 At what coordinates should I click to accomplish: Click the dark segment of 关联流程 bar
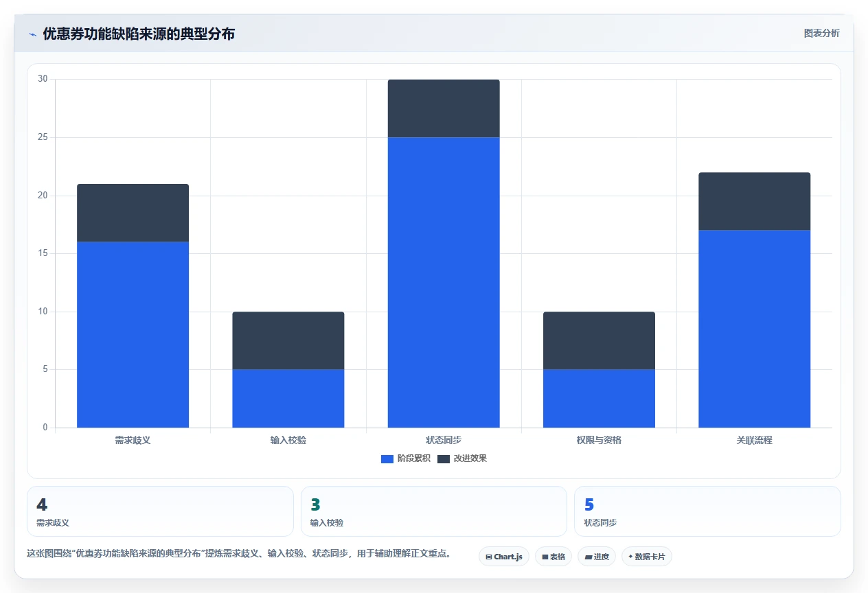click(754, 201)
